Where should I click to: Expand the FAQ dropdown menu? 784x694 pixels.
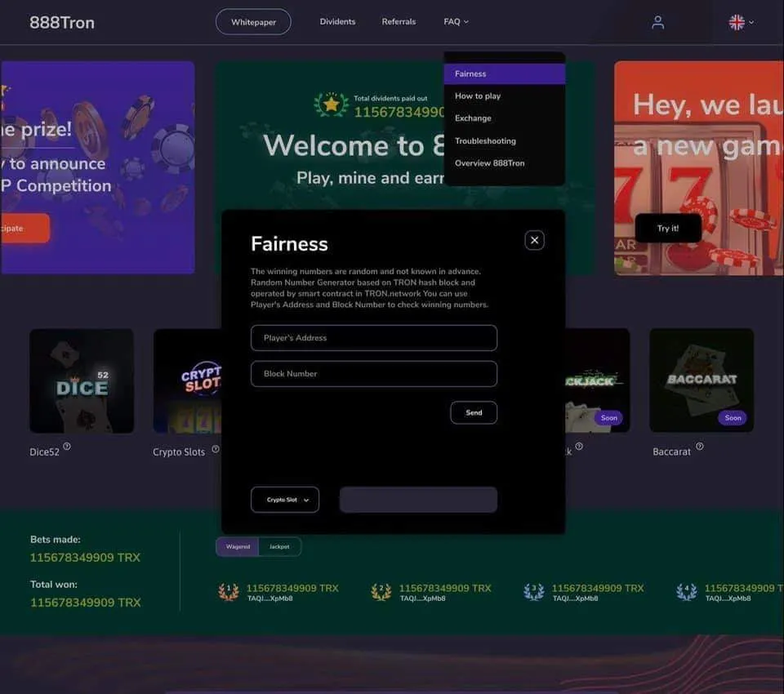(456, 21)
